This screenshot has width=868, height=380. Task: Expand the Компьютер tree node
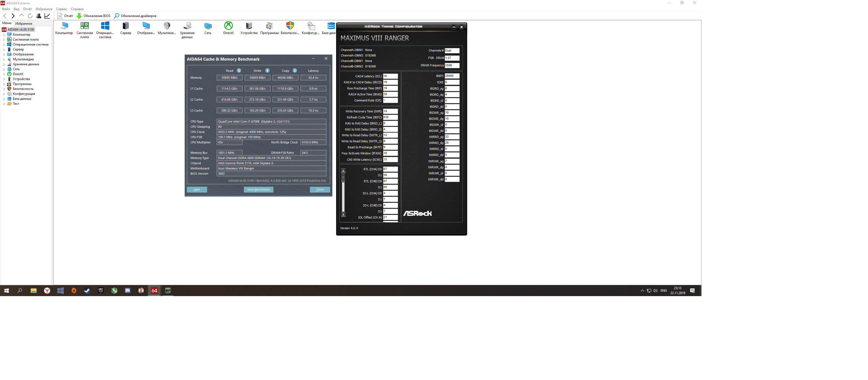(x=4, y=35)
